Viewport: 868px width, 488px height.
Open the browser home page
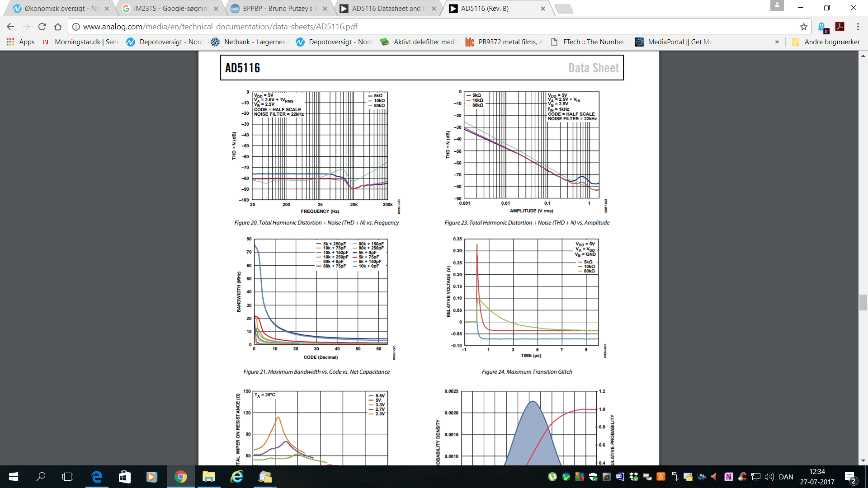pyautogui.click(x=58, y=27)
